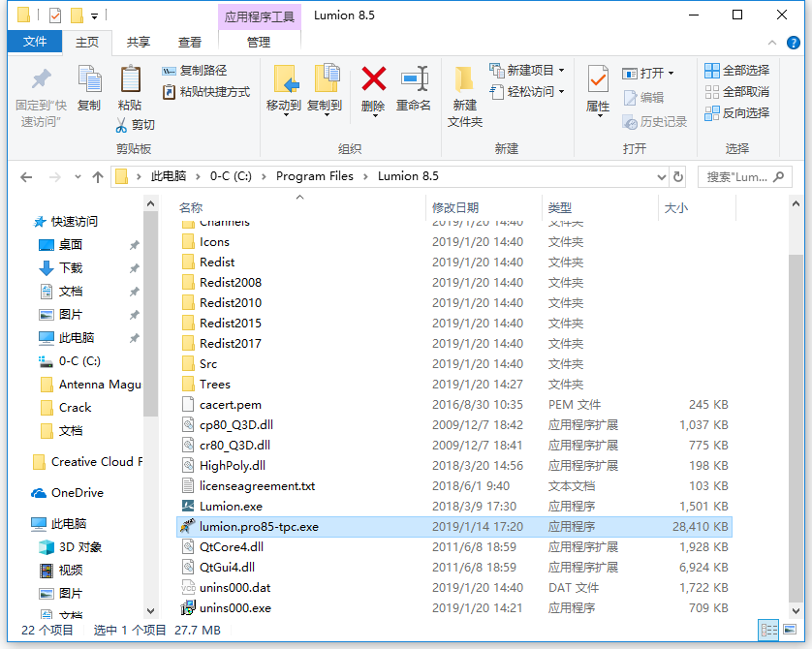Click the Pin to Quick access icon
Screen dimensions: 812x649
pyautogui.click(x=42, y=79)
